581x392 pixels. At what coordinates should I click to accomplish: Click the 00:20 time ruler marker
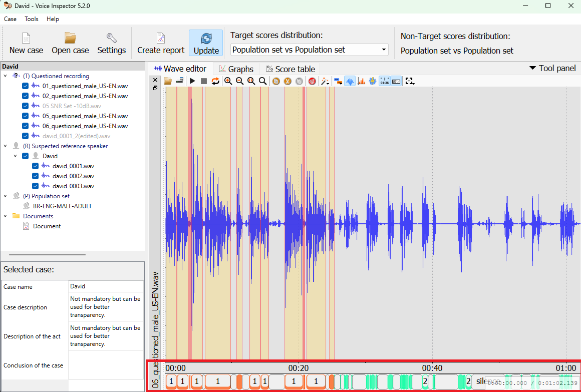(299, 368)
